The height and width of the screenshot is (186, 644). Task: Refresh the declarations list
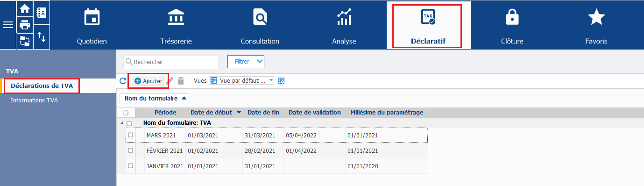click(x=123, y=81)
